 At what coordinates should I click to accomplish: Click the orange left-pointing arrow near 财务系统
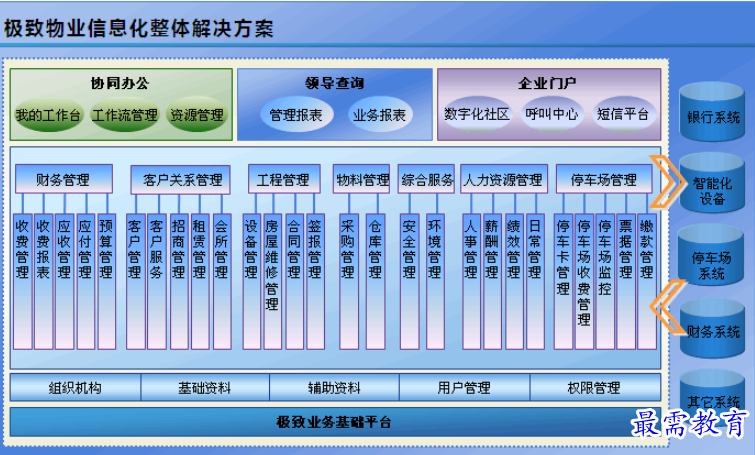pos(667,307)
